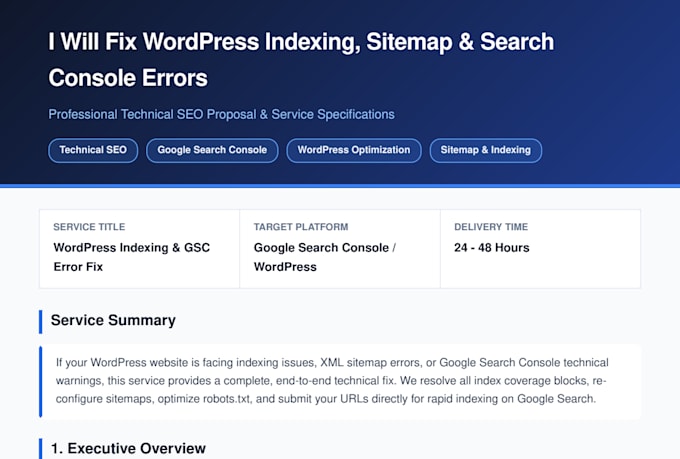Select the Google Search Console tag pill
The image size is (680, 459).
click(212, 151)
